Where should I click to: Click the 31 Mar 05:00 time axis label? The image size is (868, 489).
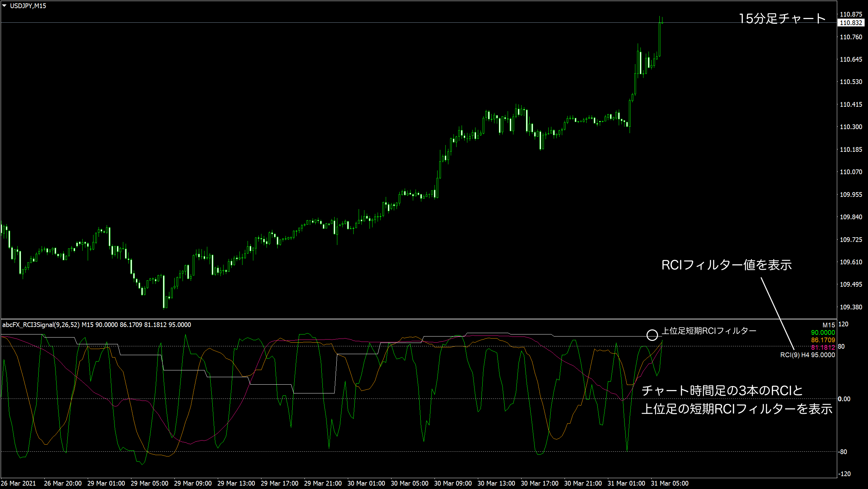(670, 483)
